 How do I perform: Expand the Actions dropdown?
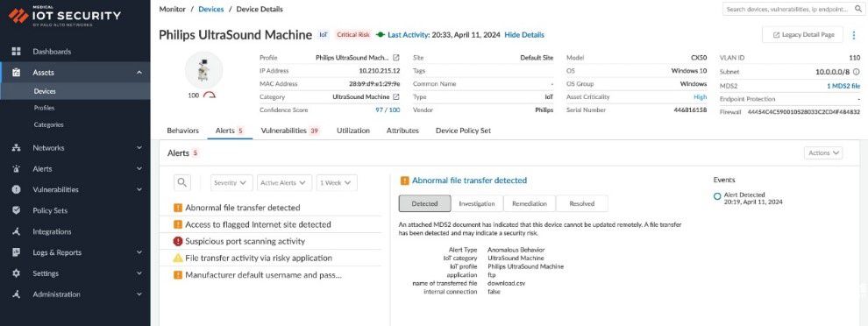pos(823,152)
